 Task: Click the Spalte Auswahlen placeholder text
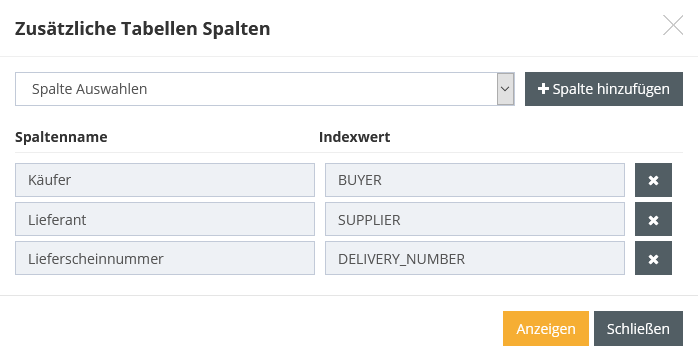click(x=89, y=89)
